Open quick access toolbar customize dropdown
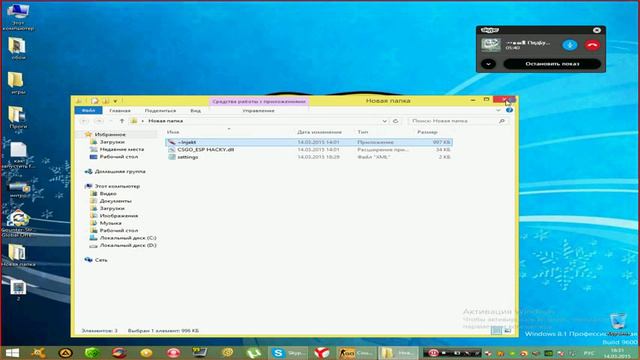This screenshot has width=640, height=360. coord(116,101)
